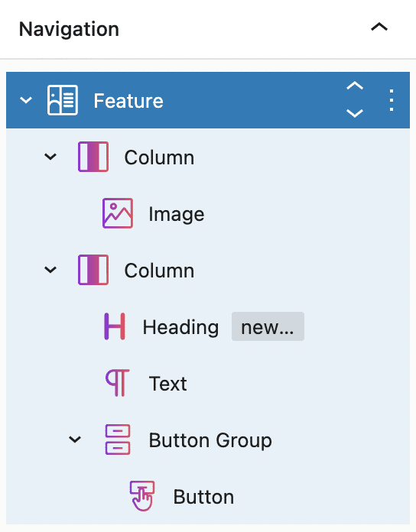The image size is (416, 532).
Task: Select the Button label in navigation
Action: coord(203,497)
